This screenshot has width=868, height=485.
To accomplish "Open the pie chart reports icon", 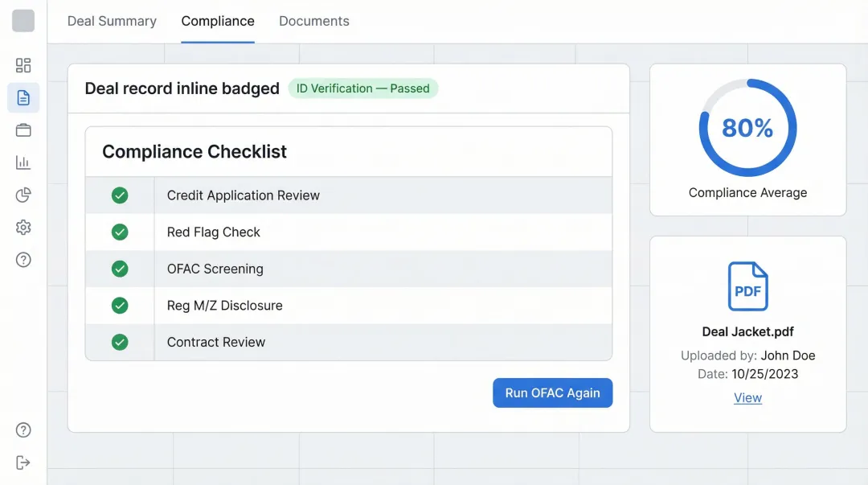I will [23, 195].
